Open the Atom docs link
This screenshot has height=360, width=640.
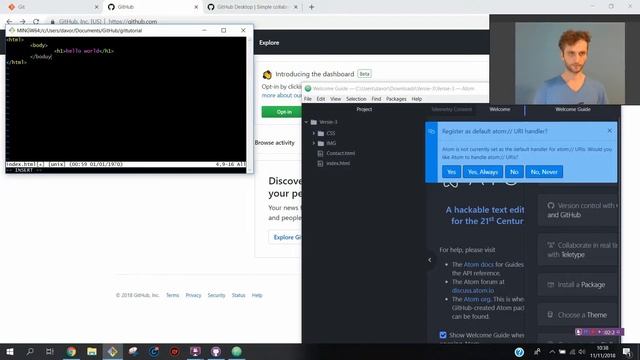[479, 264]
